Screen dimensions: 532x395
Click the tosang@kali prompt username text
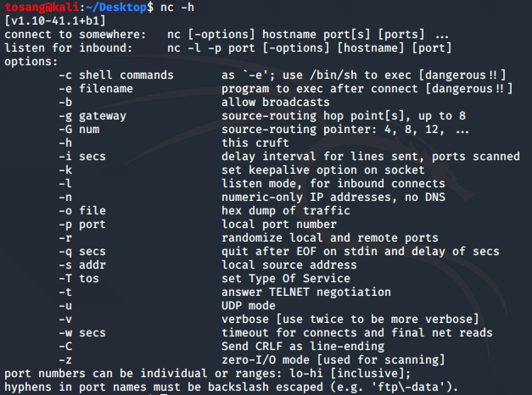pos(42,7)
